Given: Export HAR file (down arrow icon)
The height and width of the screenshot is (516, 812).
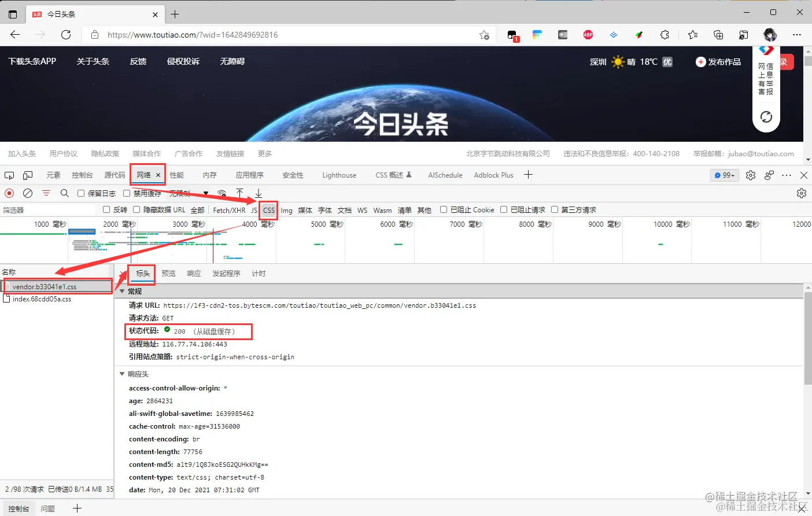Looking at the screenshot, I should click(x=259, y=193).
